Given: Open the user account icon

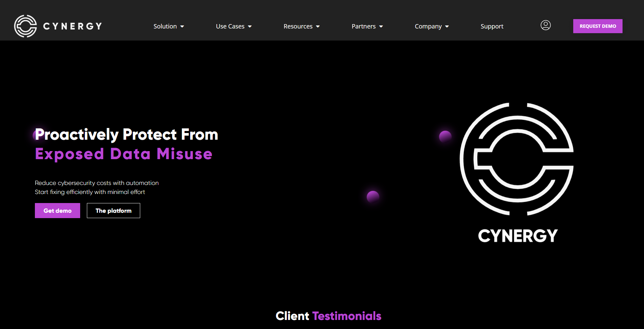Looking at the screenshot, I should point(546,25).
